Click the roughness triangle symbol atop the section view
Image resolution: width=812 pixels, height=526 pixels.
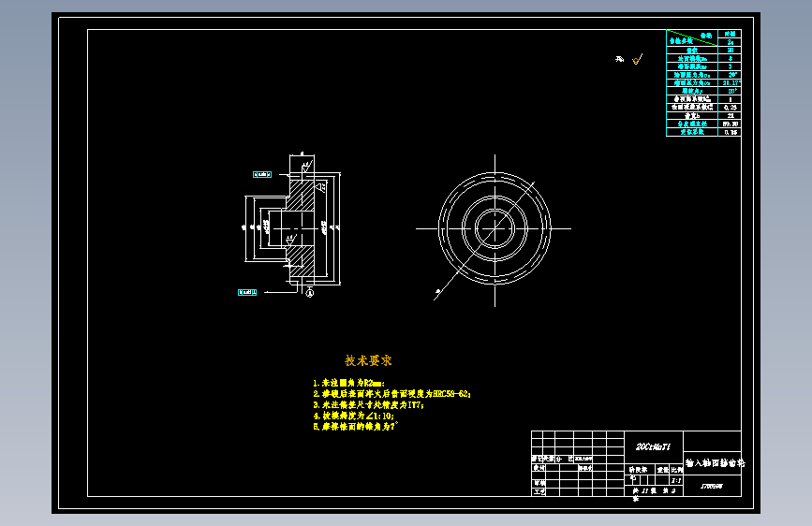click(x=307, y=167)
